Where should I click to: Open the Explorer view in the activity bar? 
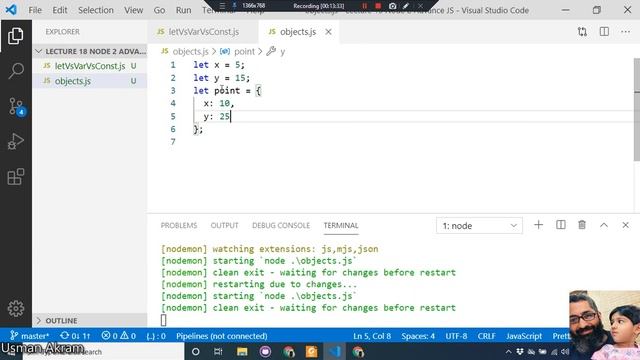click(16, 36)
